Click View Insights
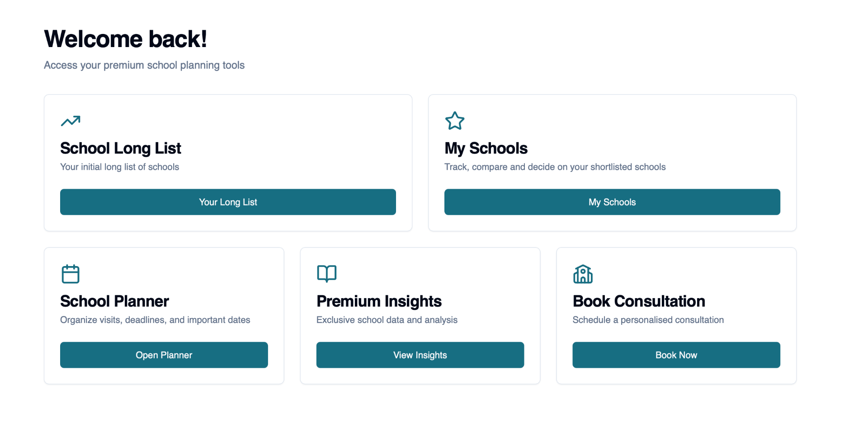Image resolution: width=868 pixels, height=438 pixels. [x=420, y=355]
